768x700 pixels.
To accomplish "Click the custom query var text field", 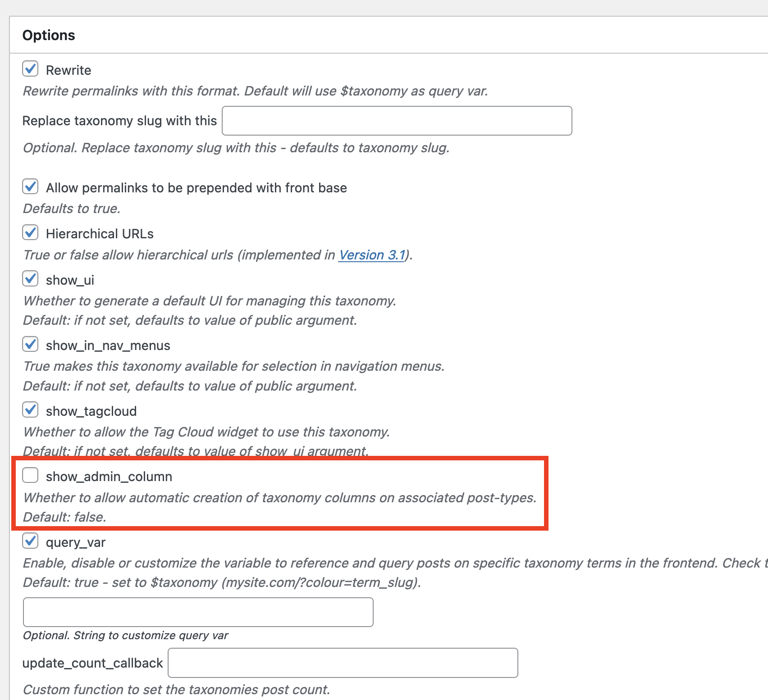I will point(198,612).
